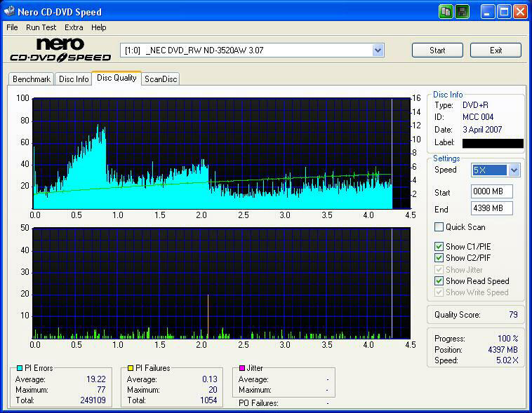Image resolution: width=532 pixels, height=413 pixels.
Task: Click the PO Failures label
Action: click(258, 403)
